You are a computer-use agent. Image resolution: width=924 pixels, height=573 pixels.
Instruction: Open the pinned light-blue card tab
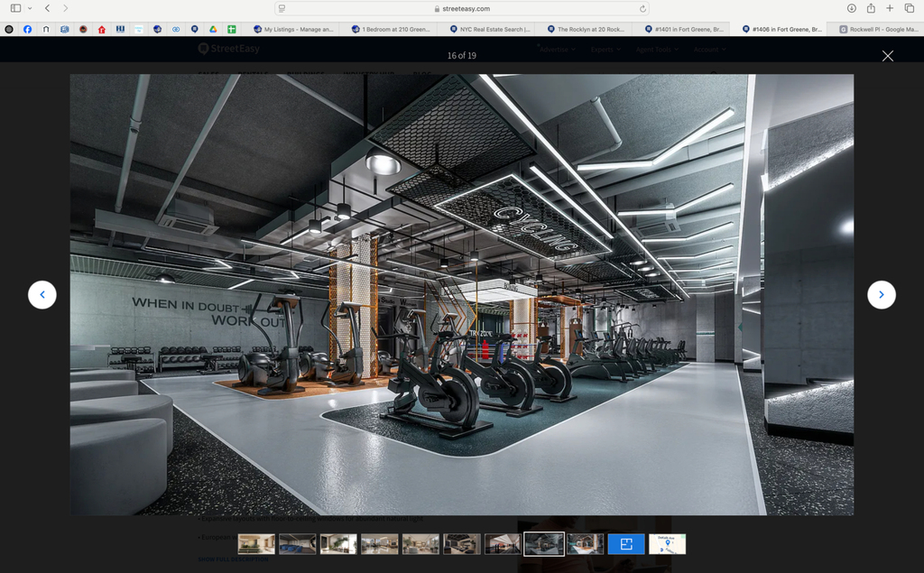139,29
